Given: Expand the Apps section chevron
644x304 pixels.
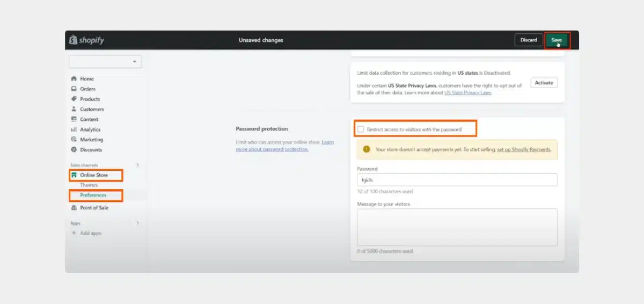Looking at the screenshot, I should point(137,223).
